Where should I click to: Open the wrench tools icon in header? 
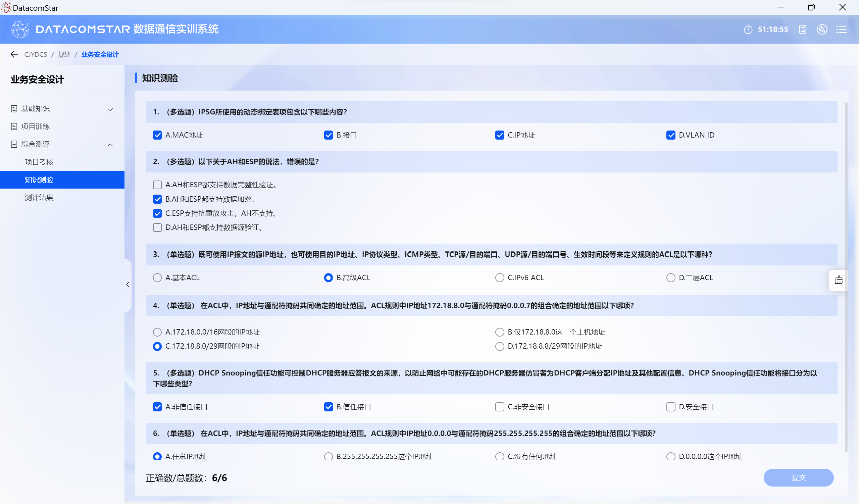coord(821,29)
